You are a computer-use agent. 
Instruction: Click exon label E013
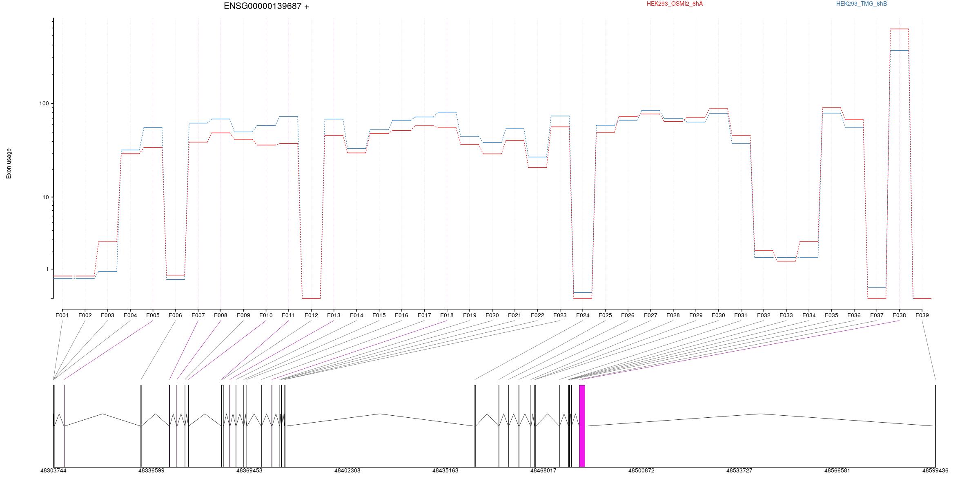334,315
